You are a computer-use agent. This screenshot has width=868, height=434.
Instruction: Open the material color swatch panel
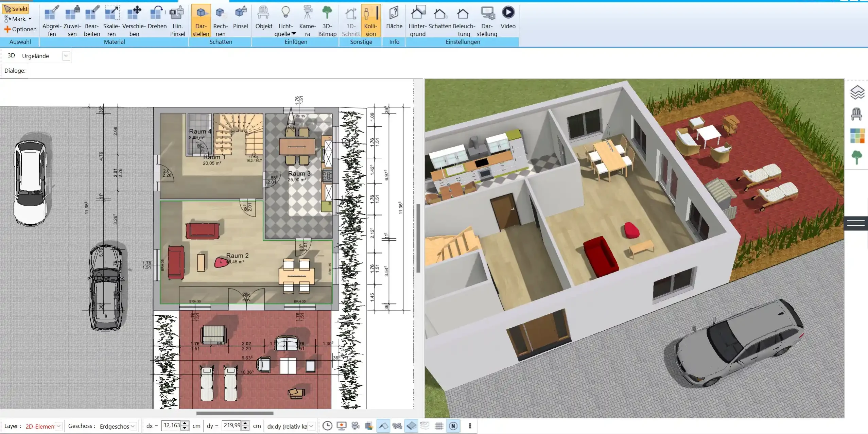pos(857,136)
